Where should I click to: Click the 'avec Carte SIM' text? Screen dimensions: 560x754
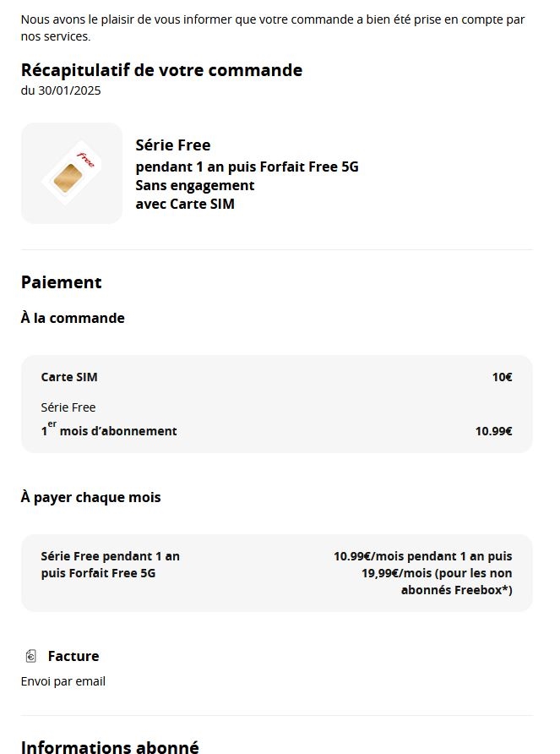(184, 204)
